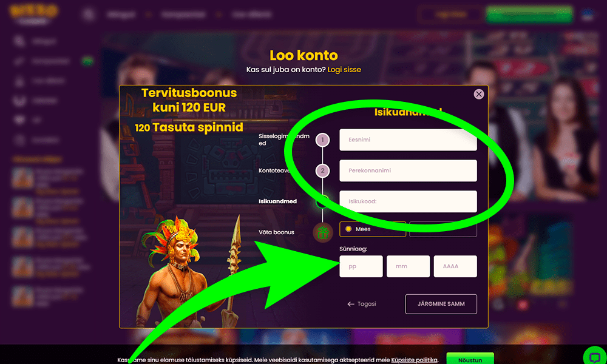
Task: Click the Eesnimi first name field
Action: 408,140
